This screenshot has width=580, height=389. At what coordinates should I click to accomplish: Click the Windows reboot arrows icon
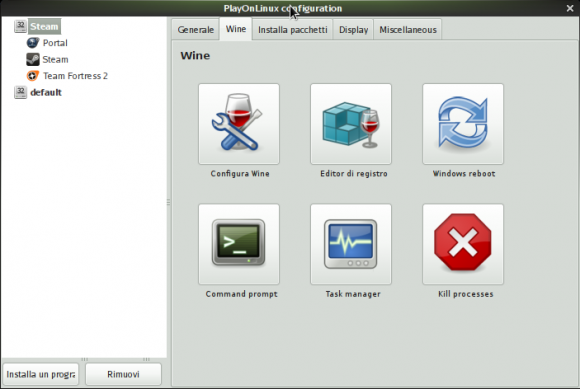[x=463, y=124]
